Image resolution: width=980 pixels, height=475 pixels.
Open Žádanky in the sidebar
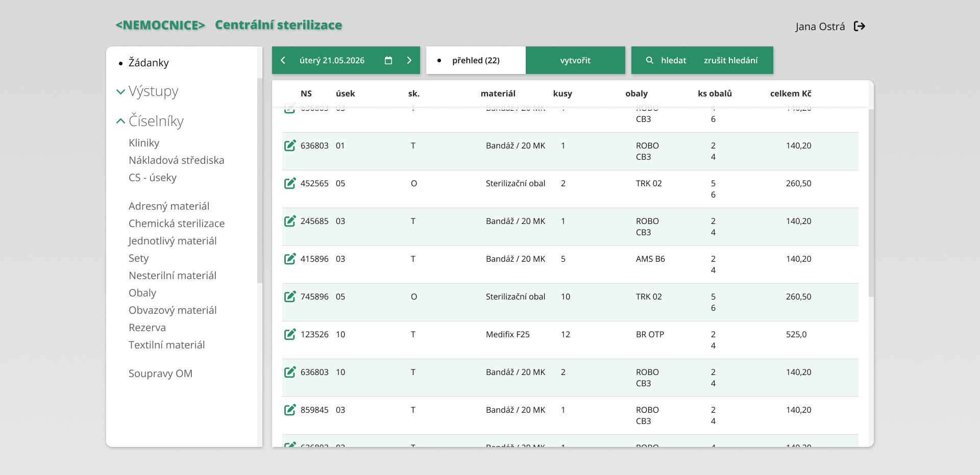coord(149,63)
